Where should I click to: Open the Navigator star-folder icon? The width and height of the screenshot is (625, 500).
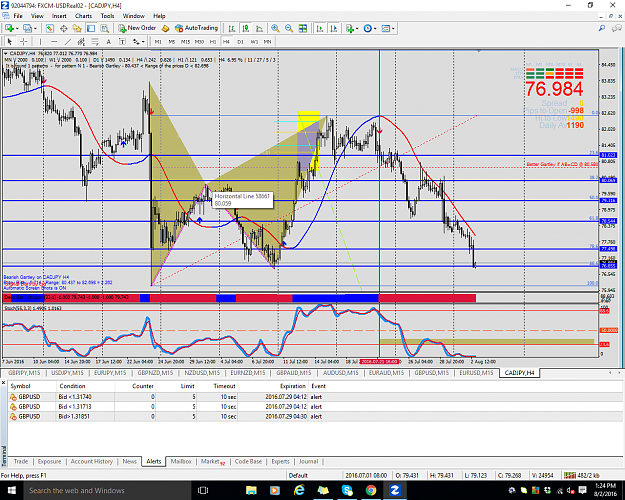tap(77, 28)
